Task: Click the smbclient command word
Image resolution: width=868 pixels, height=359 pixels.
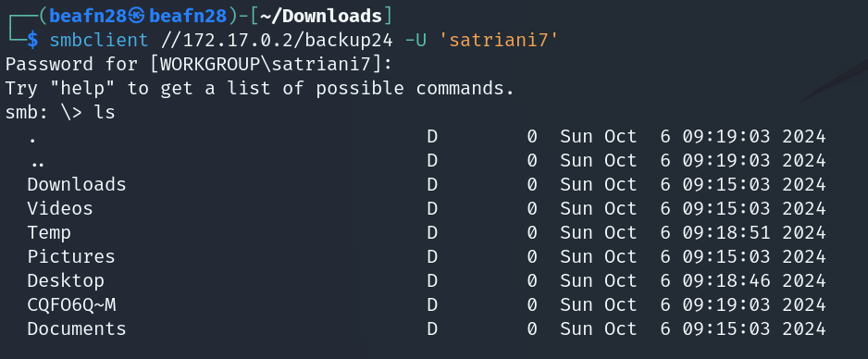Action: pos(99,41)
